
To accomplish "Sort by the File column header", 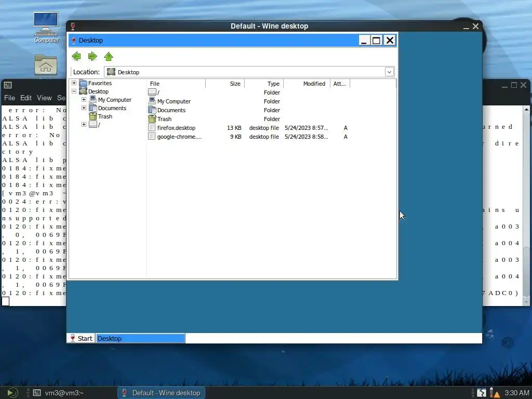I will pos(176,84).
